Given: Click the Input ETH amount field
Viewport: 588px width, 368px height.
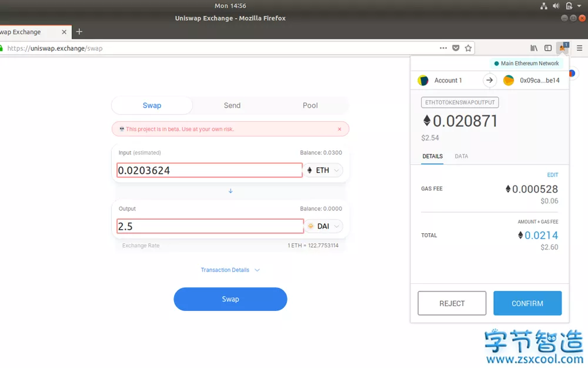Looking at the screenshot, I should [x=210, y=171].
